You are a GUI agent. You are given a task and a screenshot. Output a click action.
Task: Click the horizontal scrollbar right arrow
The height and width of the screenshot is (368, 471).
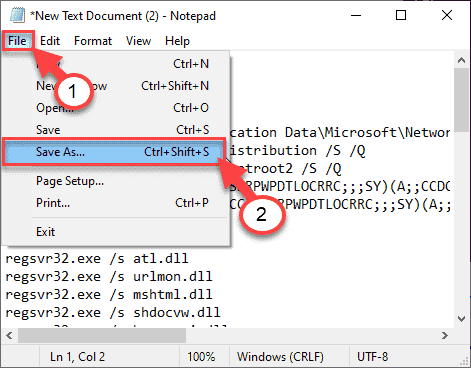pos(445,335)
